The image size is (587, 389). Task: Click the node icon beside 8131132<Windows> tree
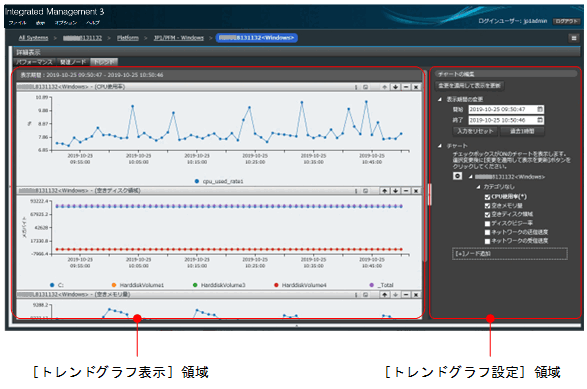click(457, 176)
